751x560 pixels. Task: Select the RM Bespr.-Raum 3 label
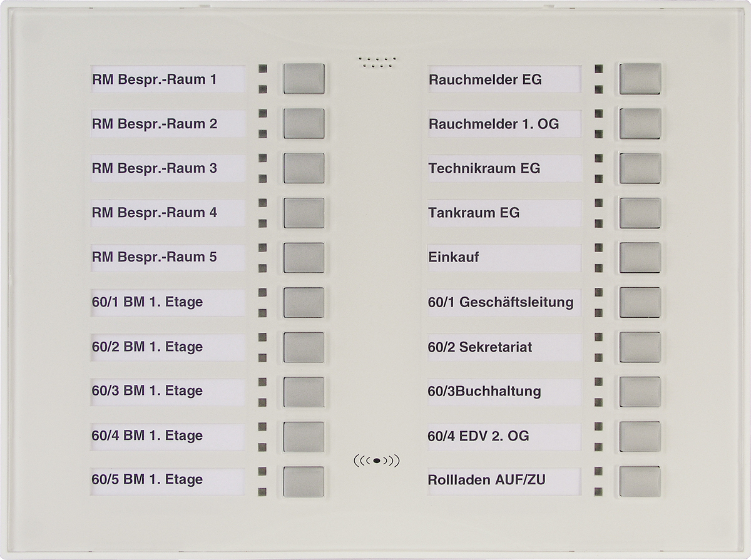coord(168,168)
